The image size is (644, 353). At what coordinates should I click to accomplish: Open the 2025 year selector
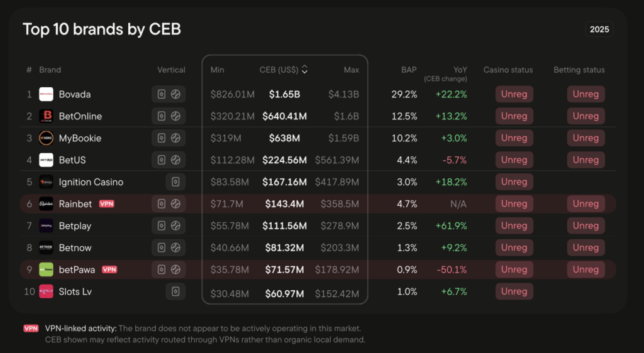tap(599, 30)
